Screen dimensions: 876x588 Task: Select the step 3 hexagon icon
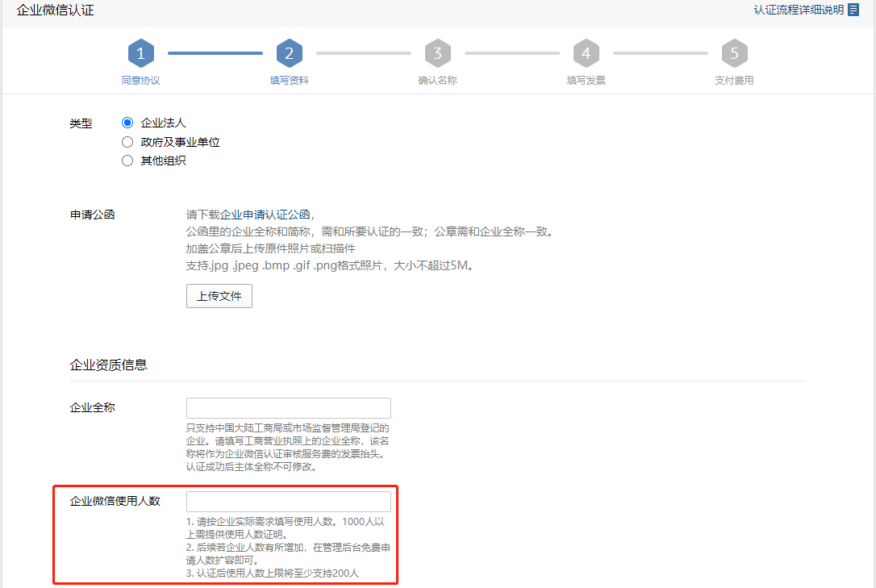pos(437,53)
